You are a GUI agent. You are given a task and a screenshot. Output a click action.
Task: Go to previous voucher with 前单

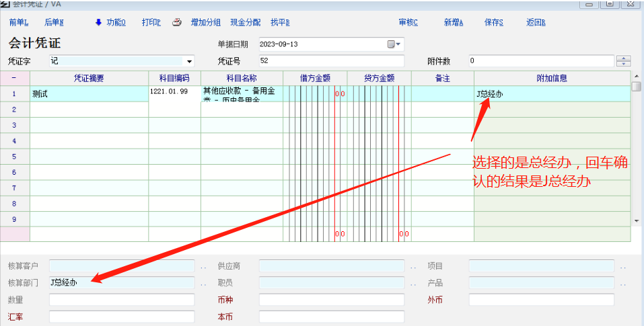tap(19, 22)
